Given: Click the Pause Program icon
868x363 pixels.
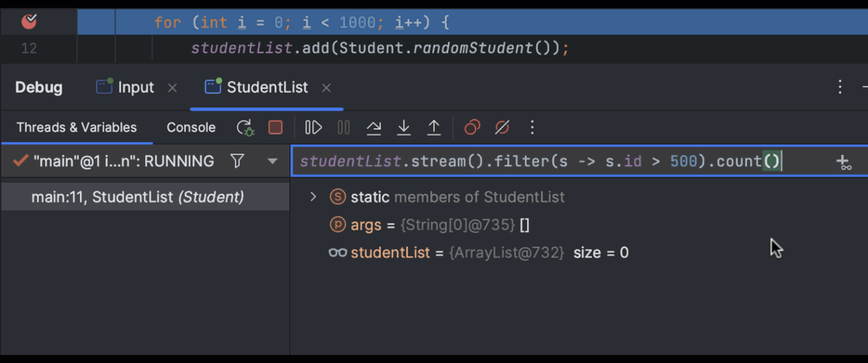Looking at the screenshot, I should [x=344, y=127].
